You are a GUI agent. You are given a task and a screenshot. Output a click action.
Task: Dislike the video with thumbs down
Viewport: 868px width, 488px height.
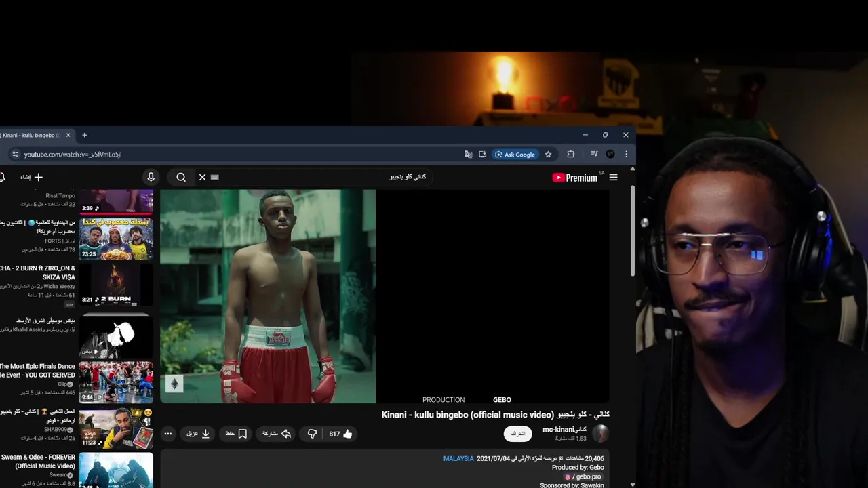click(312, 434)
